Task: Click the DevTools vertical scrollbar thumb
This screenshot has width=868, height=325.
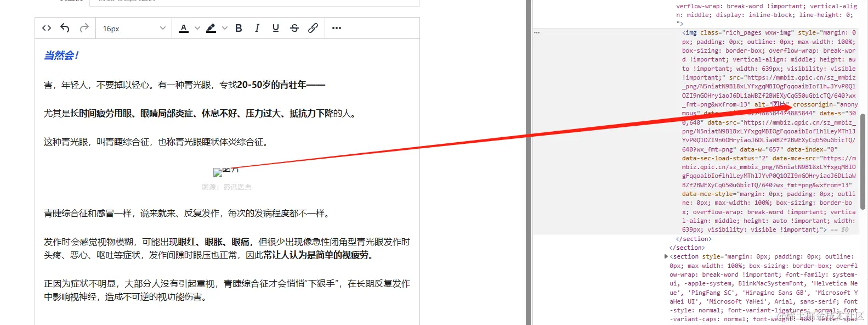Action: pos(863,161)
